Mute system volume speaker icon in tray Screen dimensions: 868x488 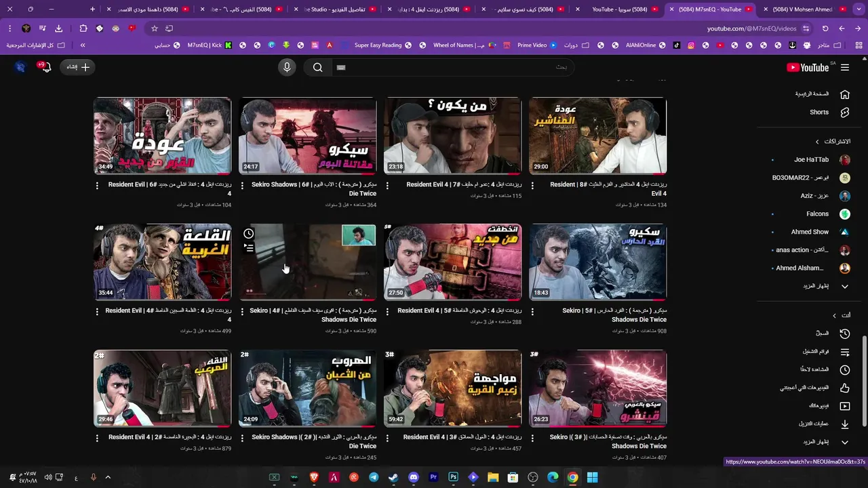coord(48,477)
